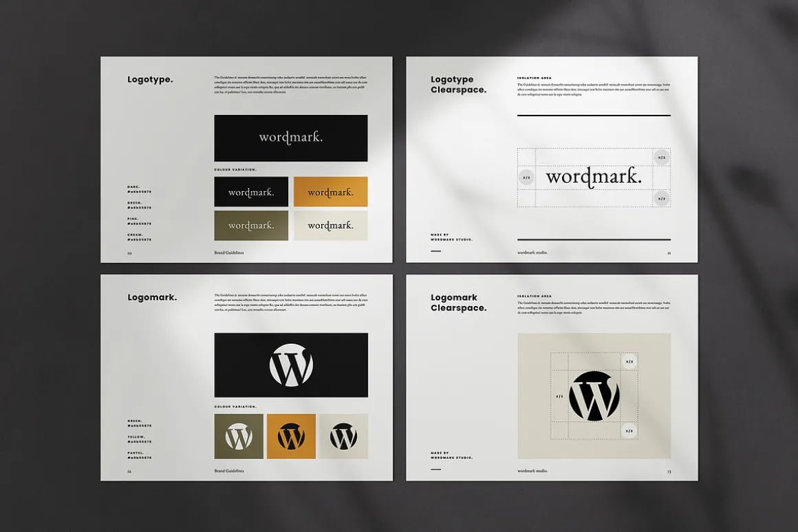Click the W logomark on the cream swatch
The image size is (798, 532).
(343, 436)
